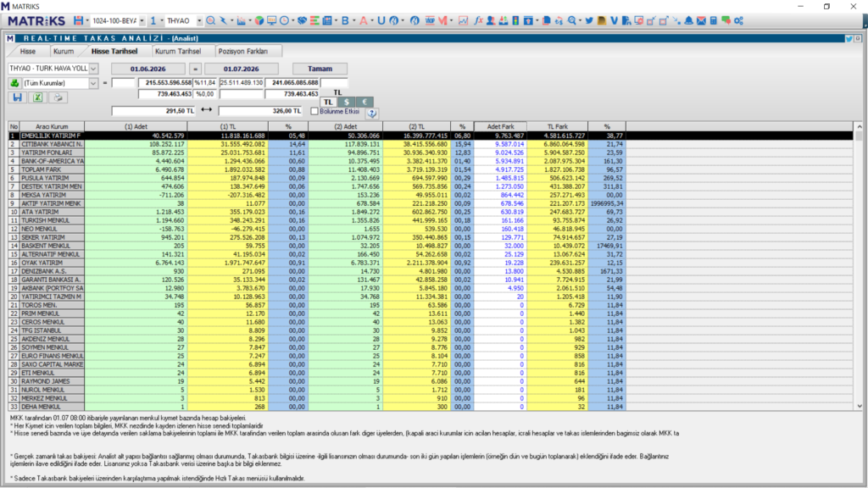Open the fx formula icon
This screenshot has width=868, height=488.
click(478, 20)
